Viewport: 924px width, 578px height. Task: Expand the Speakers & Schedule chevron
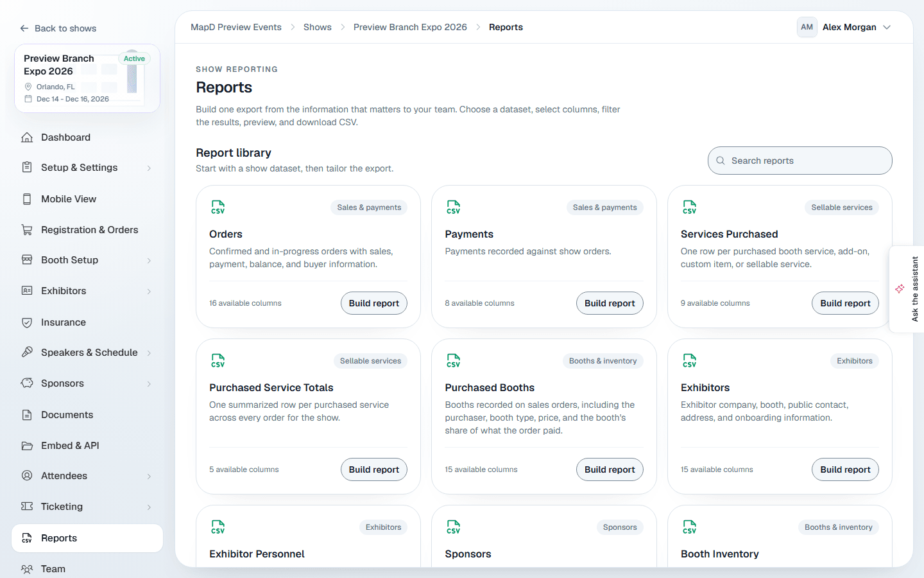point(149,353)
